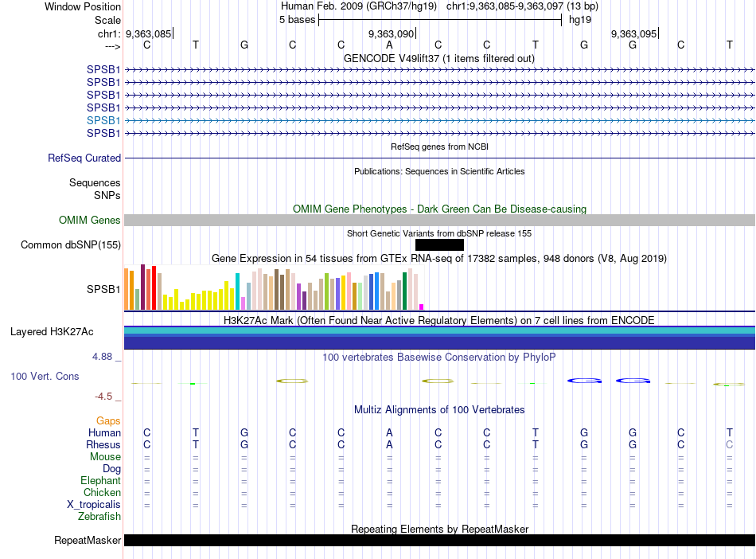
Task: Click 'Repeating Elements by RepeatMasker' title
Action: [x=439, y=529]
